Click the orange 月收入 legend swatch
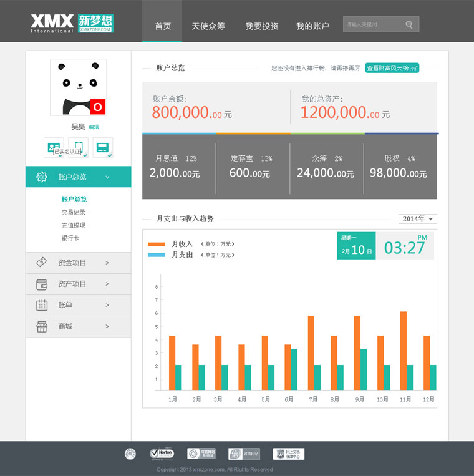The height and width of the screenshot is (476, 474). (x=156, y=244)
